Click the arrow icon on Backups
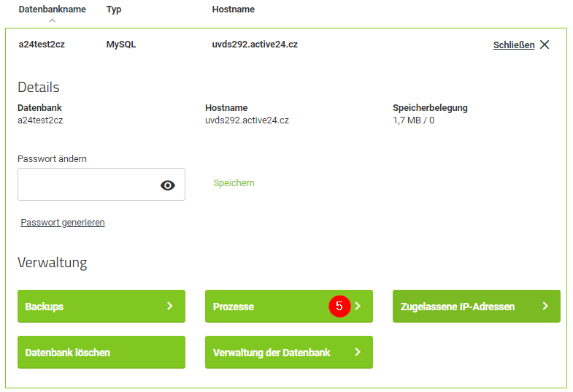Image resolution: width=573 pixels, height=392 pixels. pyautogui.click(x=169, y=307)
